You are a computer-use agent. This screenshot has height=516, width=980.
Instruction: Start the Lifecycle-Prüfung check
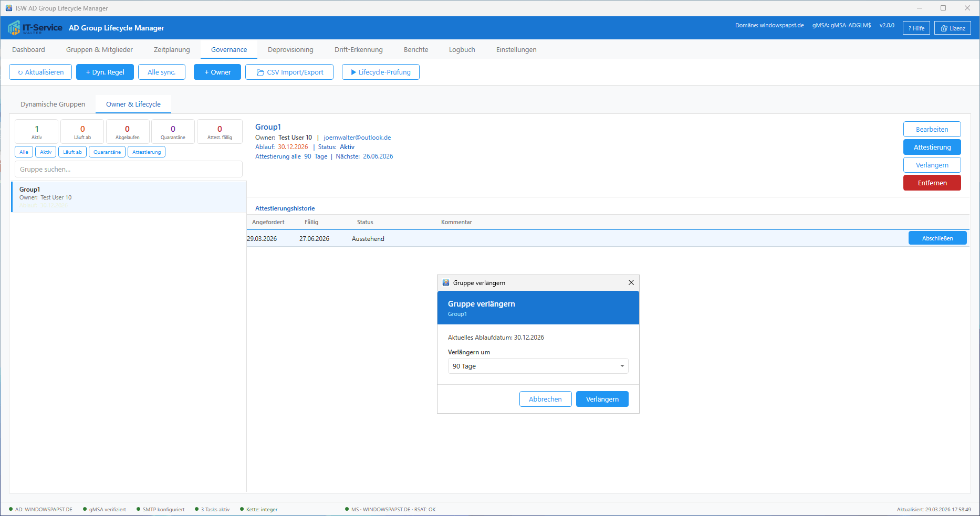coord(380,72)
